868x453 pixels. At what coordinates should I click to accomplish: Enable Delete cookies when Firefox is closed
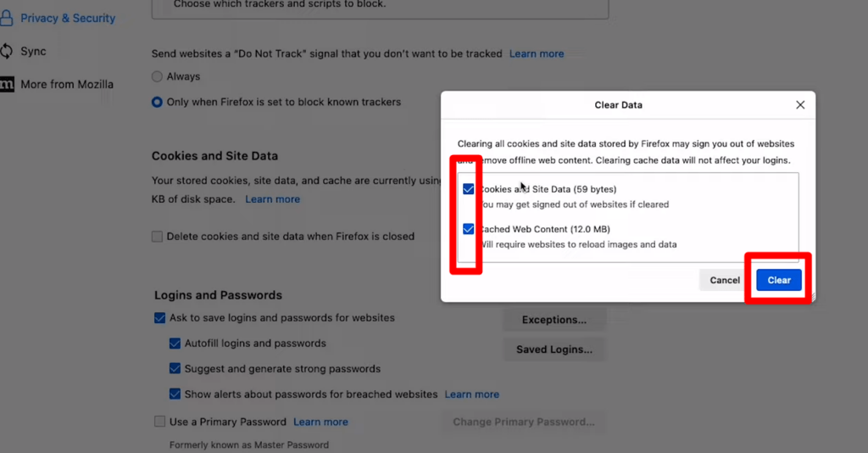157,237
